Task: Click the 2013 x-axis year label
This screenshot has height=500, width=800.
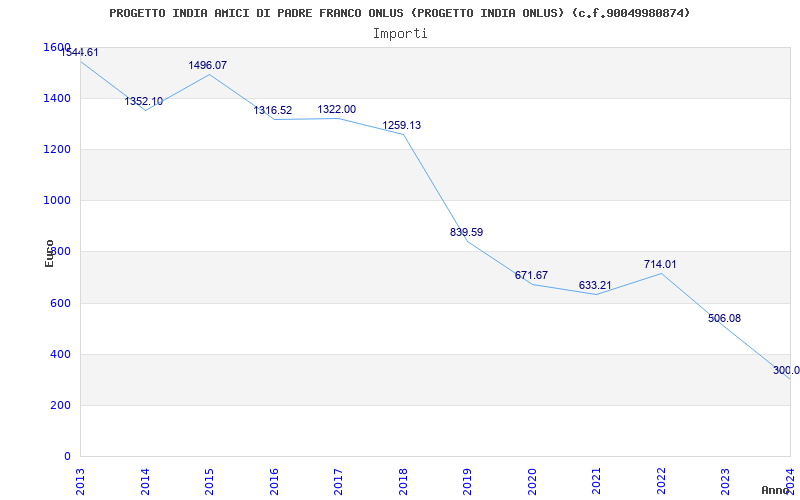Action: pos(81,481)
